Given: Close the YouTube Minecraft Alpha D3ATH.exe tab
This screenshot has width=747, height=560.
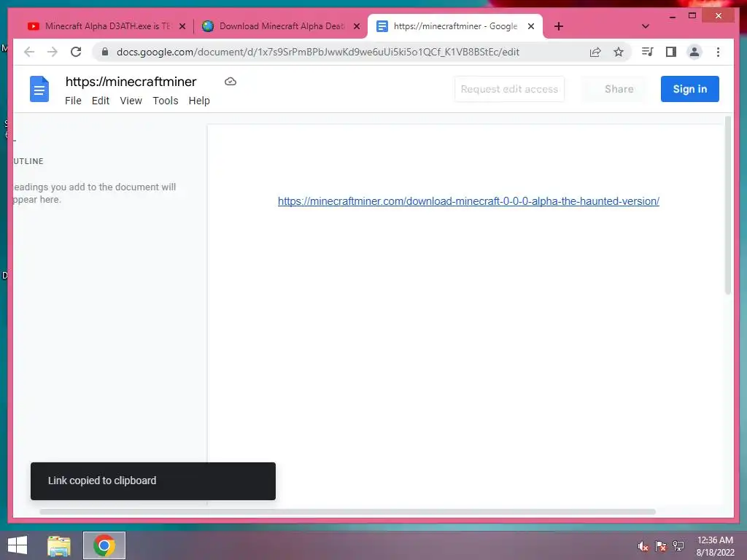Looking at the screenshot, I should click(182, 27).
